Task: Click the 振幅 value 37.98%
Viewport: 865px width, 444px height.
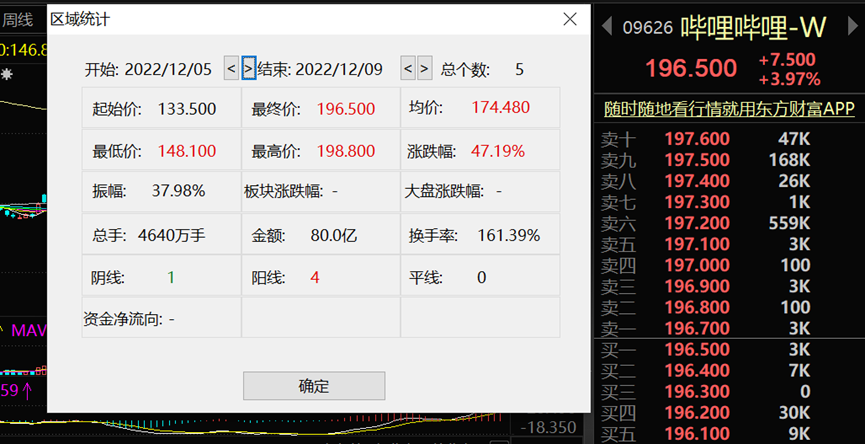Action: [179, 191]
